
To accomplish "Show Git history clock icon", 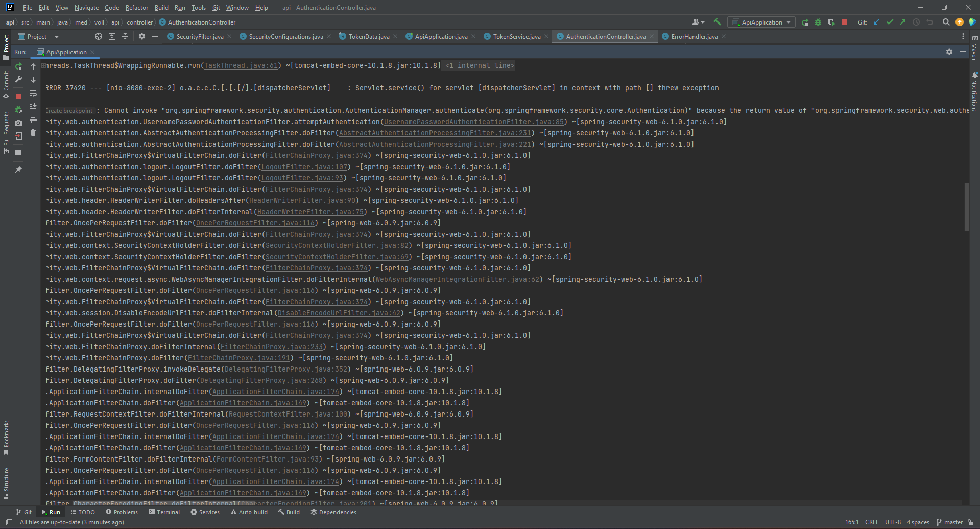I will [916, 22].
